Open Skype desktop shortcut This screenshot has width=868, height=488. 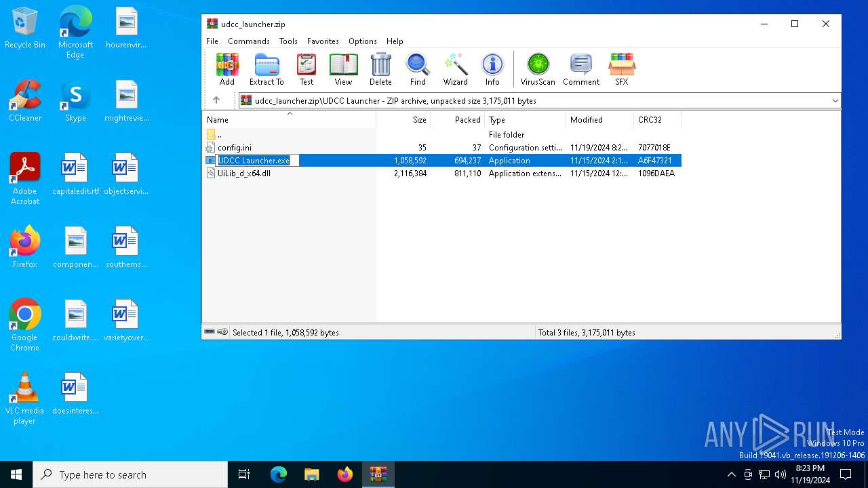[x=75, y=101]
